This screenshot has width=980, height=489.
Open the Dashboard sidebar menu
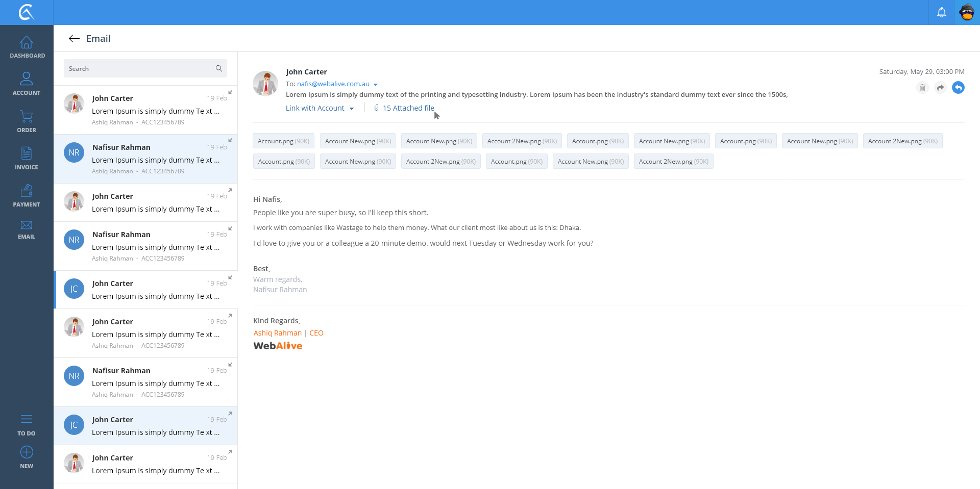tap(27, 47)
